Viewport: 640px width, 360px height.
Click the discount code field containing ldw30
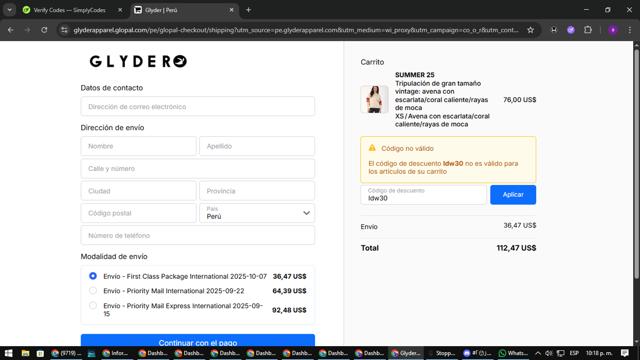423,195
